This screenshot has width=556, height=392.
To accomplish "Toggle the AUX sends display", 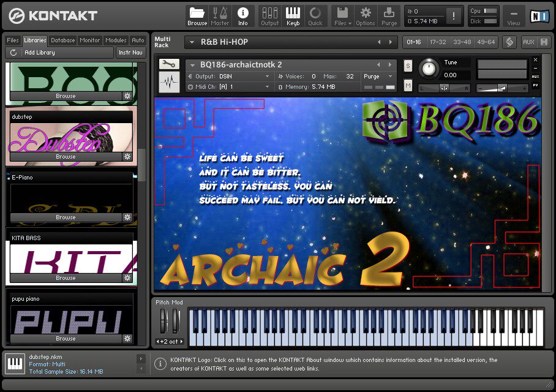I will [528, 42].
